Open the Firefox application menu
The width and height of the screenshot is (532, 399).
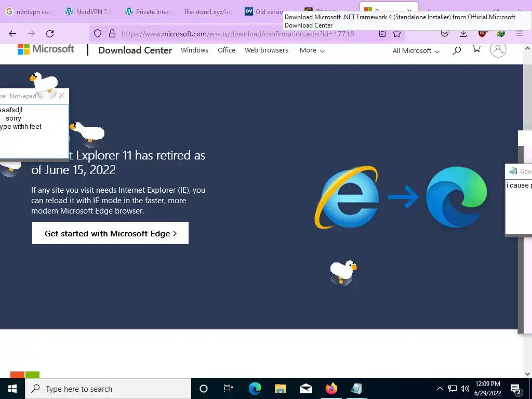520,34
